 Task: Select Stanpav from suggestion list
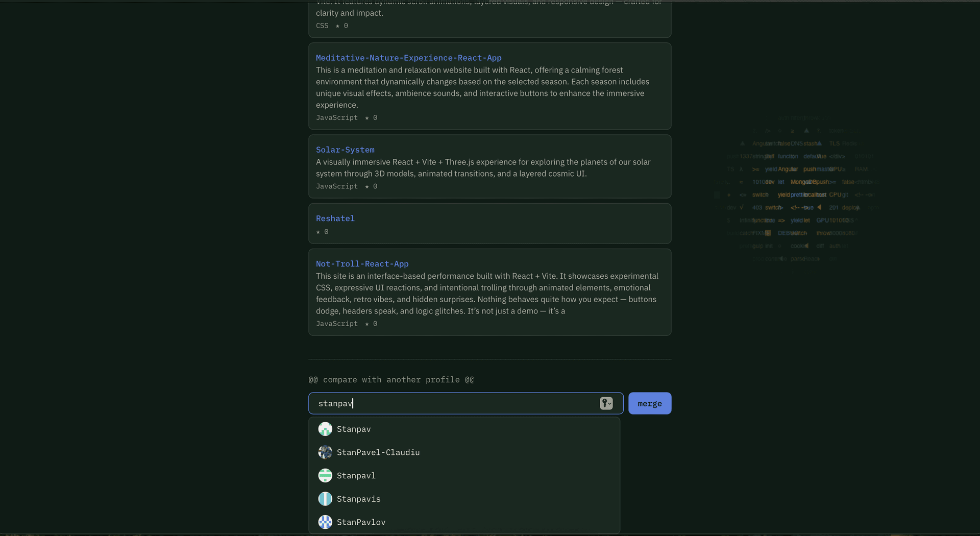pyautogui.click(x=464, y=429)
